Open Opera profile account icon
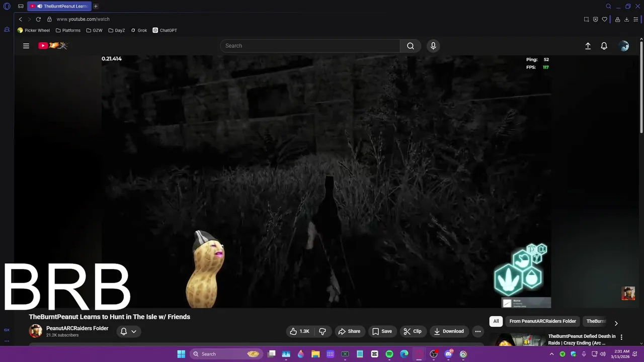This screenshot has width=644, height=362. pos(617,19)
